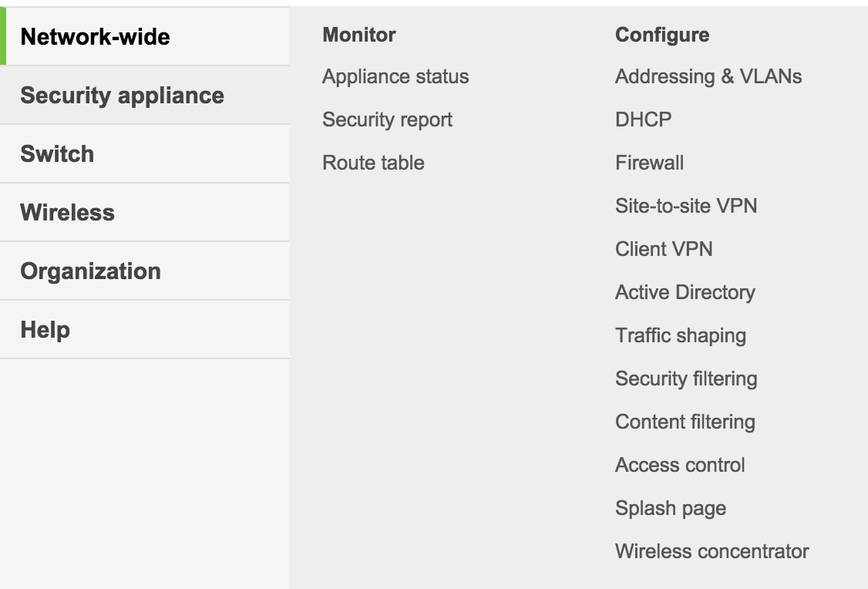
Task: Open Client VPN configuration
Action: pyautogui.click(x=663, y=250)
